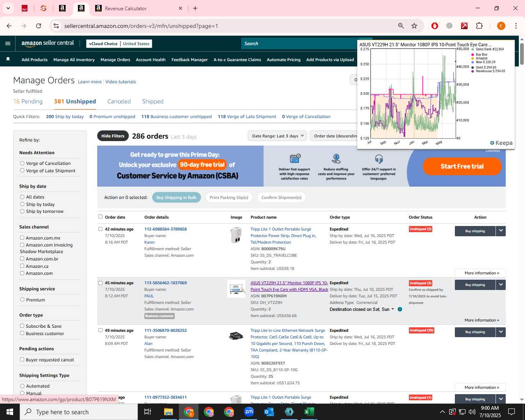Click Print Packing Slip(s) button
525x420 pixels.
(229, 197)
